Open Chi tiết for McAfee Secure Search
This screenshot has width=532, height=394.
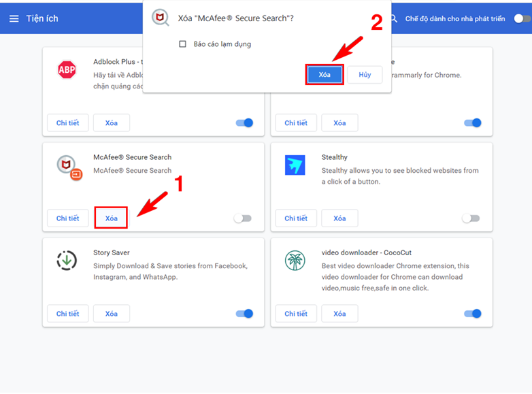(x=68, y=218)
